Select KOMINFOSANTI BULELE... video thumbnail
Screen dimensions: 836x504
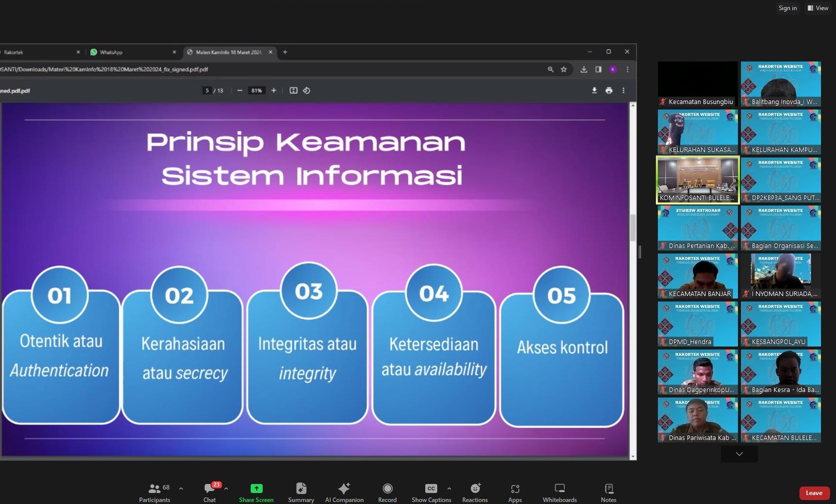697,180
